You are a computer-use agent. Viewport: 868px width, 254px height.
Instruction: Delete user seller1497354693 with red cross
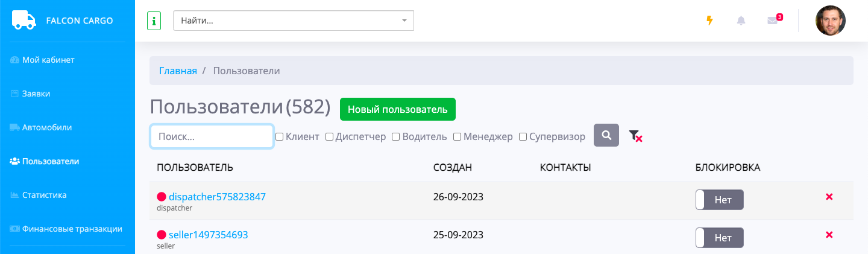(829, 235)
